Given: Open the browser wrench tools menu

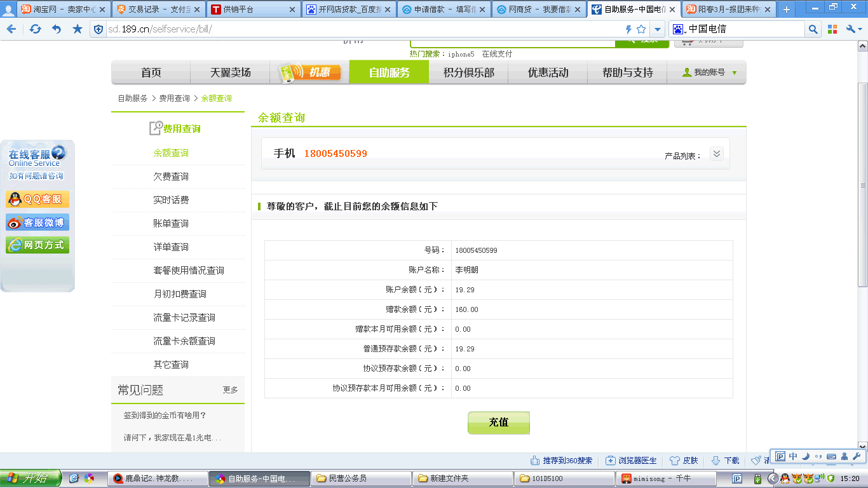Looking at the screenshot, I should point(851,29).
